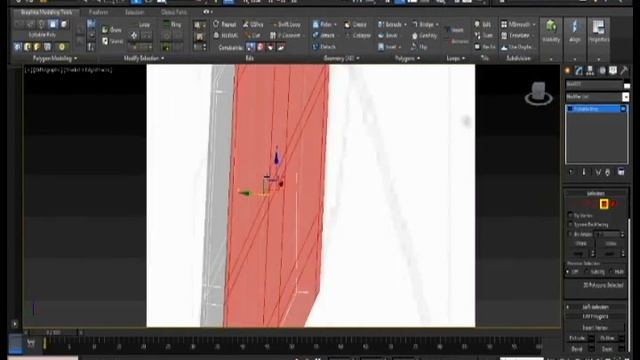Image resolution: width=640 pixels, height=360 pixels.
Task: Click the MSmooth subdivision tool
Action: click(x=516, y=24)
